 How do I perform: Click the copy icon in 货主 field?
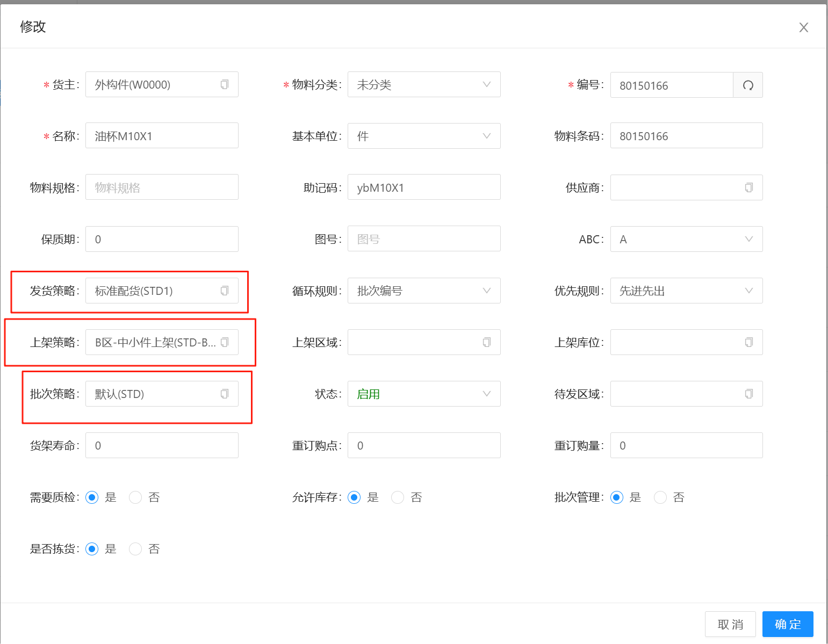[x=225, y=84]
